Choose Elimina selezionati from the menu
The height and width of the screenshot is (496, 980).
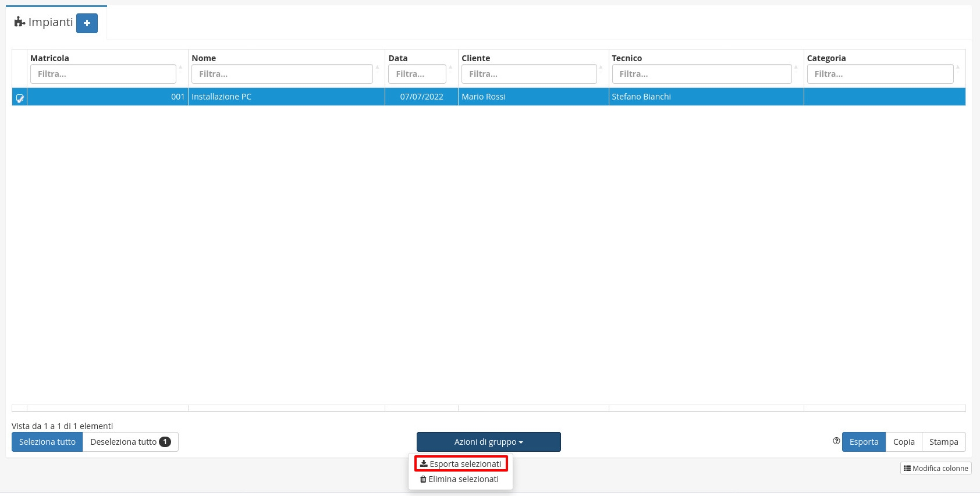(x=460, y=479)
